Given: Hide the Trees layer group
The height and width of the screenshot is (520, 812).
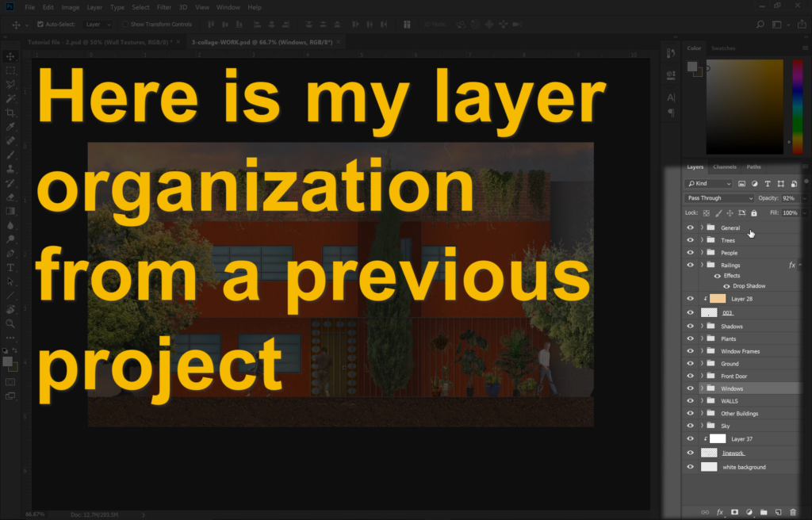Looking at the screenshot, I should coord(690,240).
